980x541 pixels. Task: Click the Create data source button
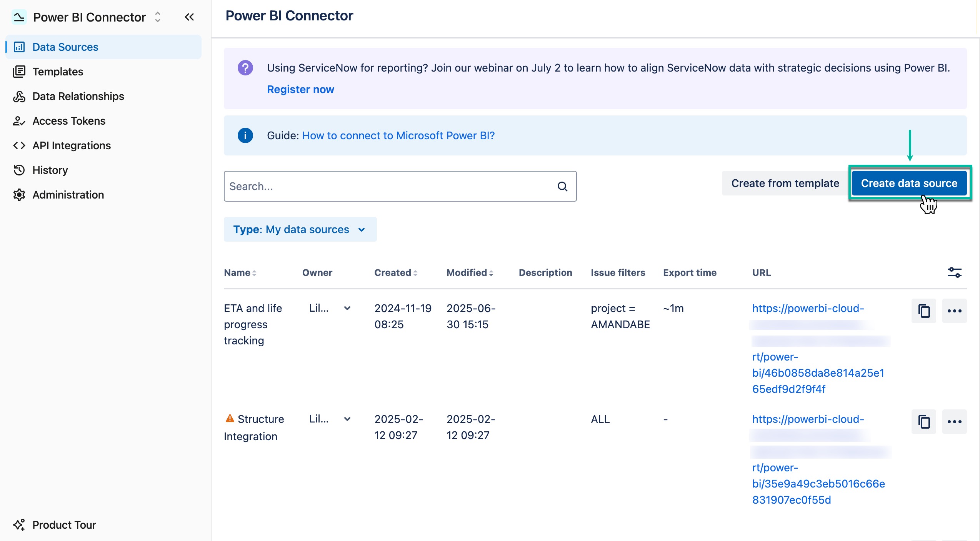[x=910, y=183]
